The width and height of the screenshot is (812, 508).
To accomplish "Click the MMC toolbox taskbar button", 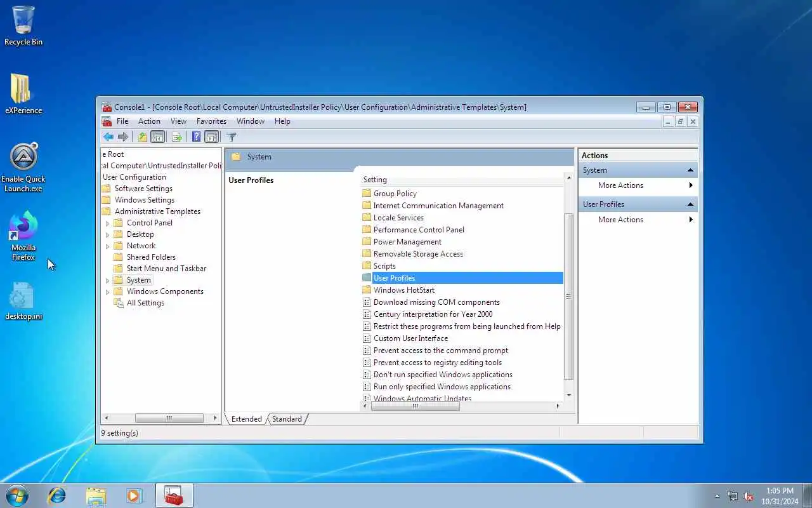I will (174, 495).
